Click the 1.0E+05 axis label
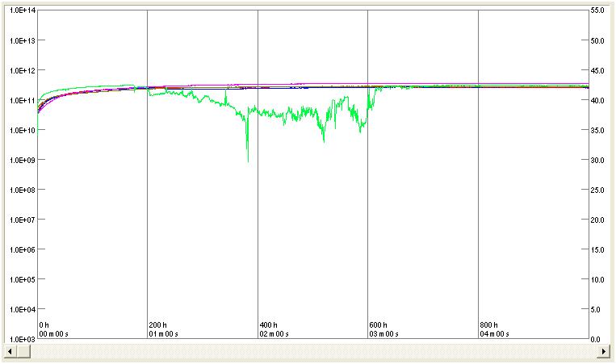Viewport: 616px width, 364px height. tap(23, 279)
